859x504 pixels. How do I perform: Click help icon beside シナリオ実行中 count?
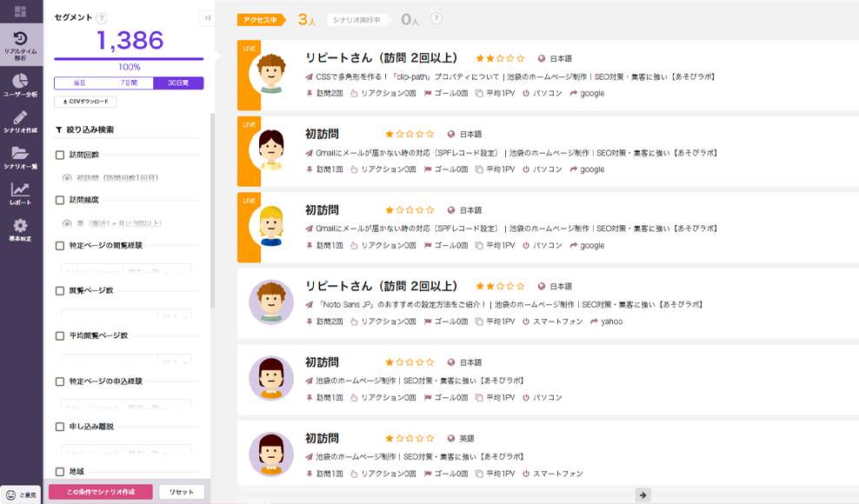tap(436, 18)
